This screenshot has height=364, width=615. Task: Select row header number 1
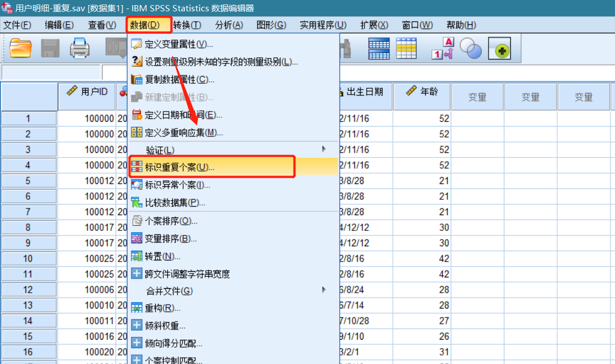(29, 118)
